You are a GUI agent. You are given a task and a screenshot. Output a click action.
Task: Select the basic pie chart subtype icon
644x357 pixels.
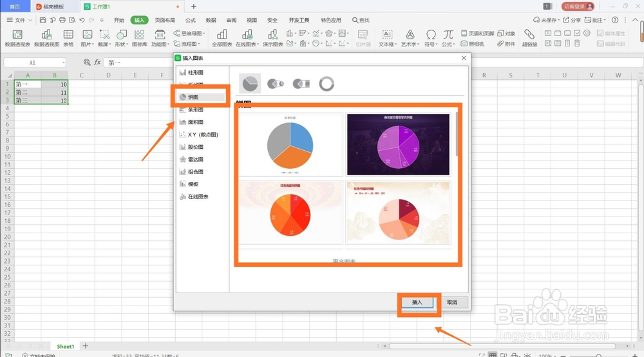point(250,84)
